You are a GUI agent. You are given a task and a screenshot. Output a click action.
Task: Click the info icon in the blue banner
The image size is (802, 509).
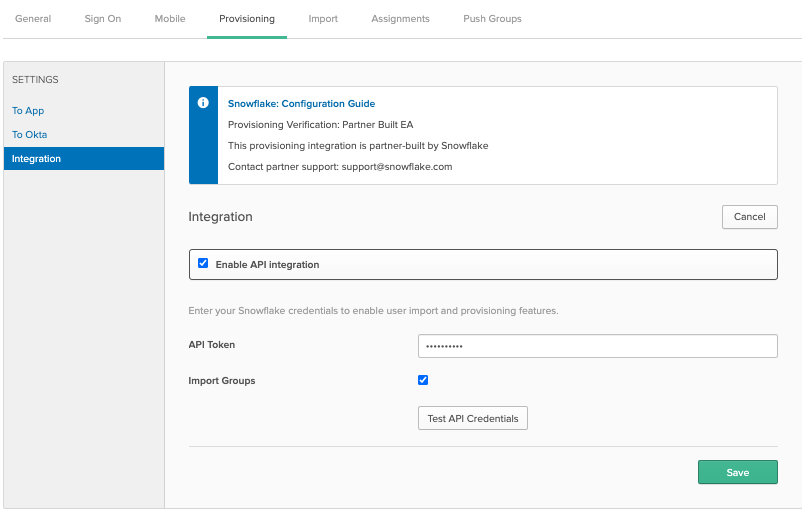coord(203,103)
